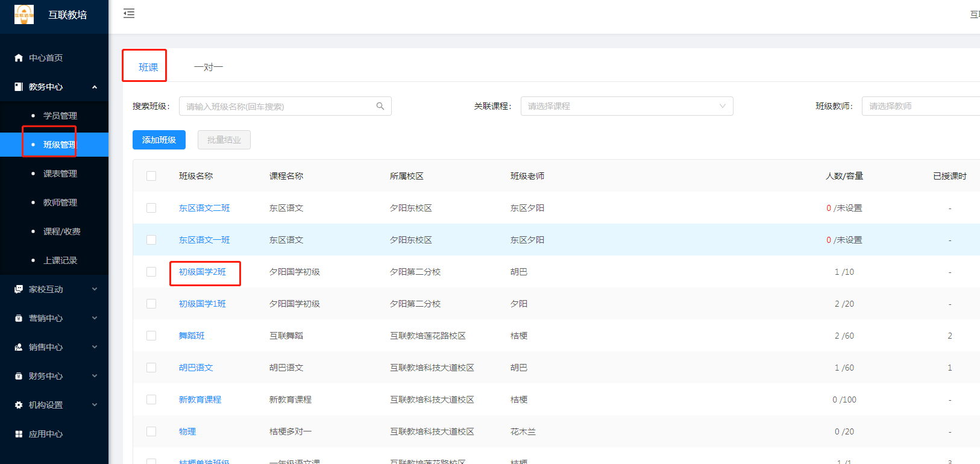Expand the 家校互动 menu chevron
Viewport: 980px width, 464px height.
tap(95, 289)
